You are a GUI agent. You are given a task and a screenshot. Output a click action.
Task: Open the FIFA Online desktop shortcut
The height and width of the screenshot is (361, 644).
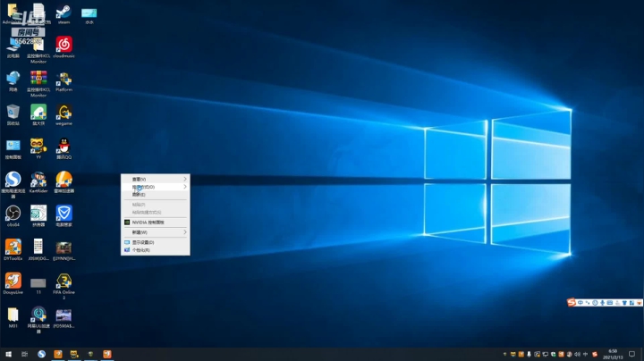(64, 286)
